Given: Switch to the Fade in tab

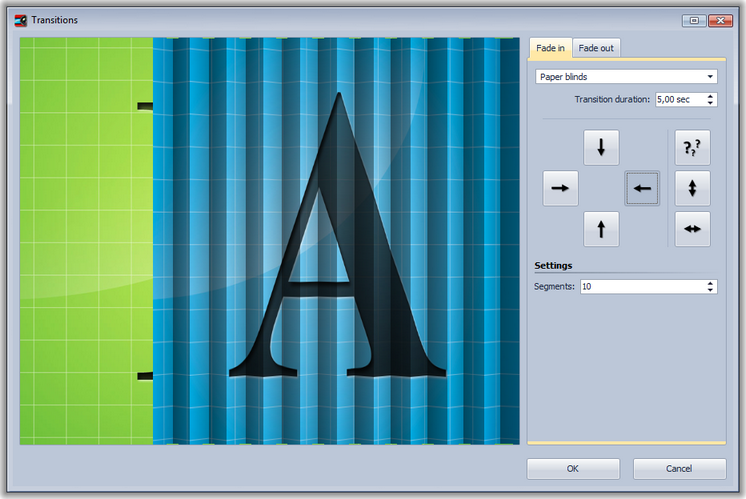Looking at the screenshot, I should [550, 48].
